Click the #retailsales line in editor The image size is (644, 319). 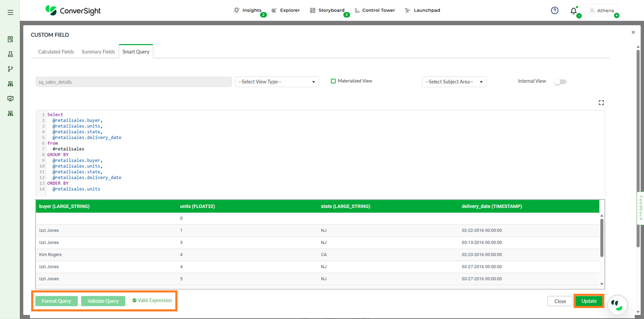pyautogui.click(x=68, y=149)
